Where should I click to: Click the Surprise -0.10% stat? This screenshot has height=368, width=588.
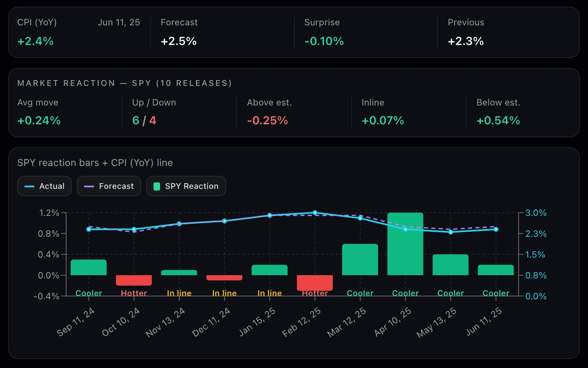(x=324, y=41)
